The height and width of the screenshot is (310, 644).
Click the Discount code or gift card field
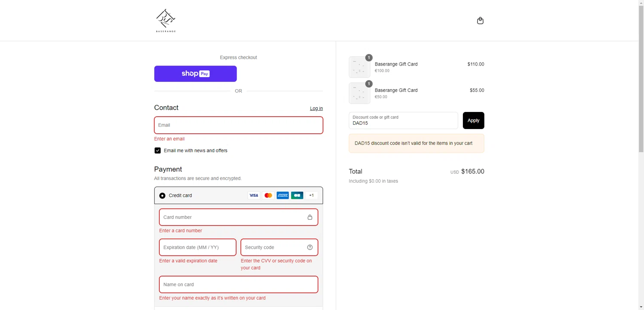coord(403,120)
